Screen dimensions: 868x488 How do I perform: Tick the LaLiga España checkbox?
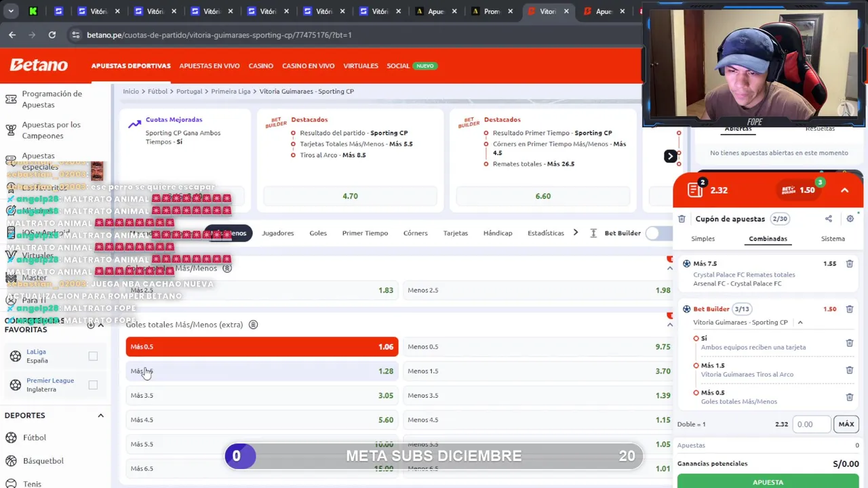coord(93,356)
